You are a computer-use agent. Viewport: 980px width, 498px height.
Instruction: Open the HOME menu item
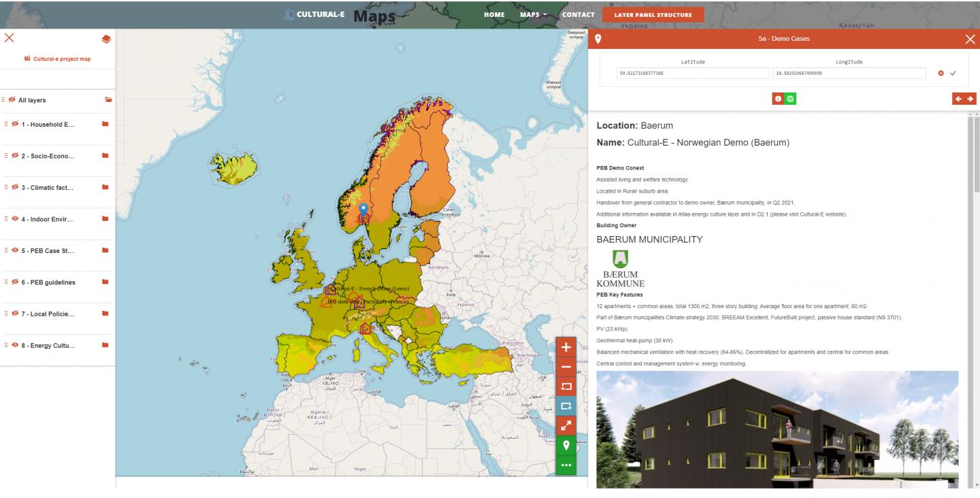[494, 14]
